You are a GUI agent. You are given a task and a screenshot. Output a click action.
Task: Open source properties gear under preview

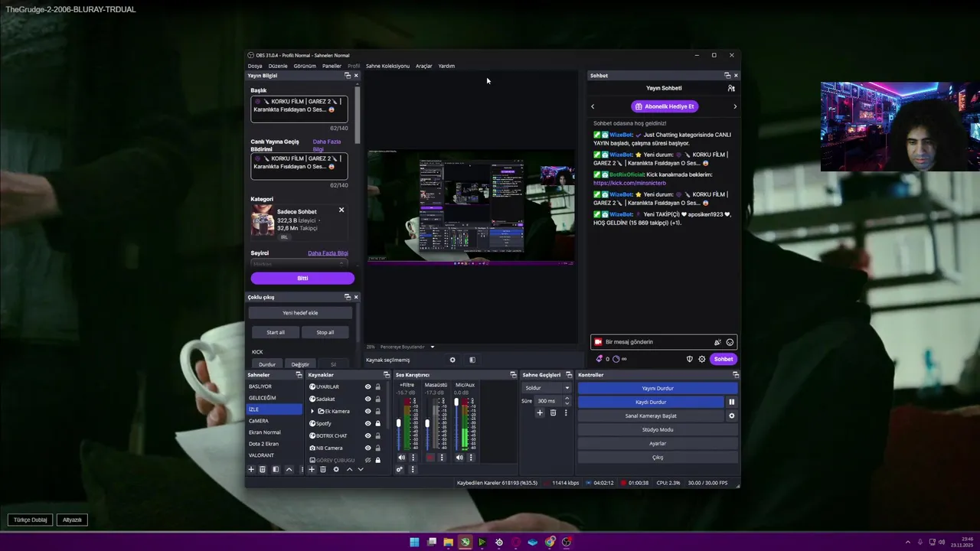pos(452,360)
